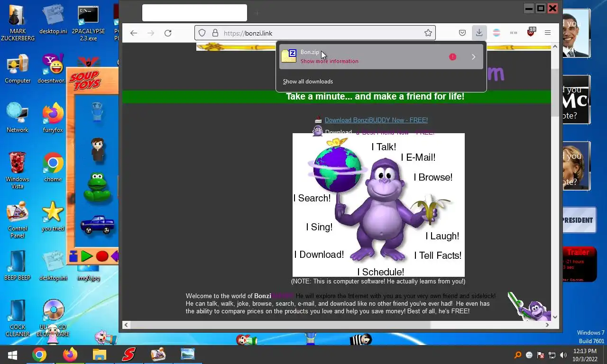Select the 'you tried' star icon
The image size is (607, 364).
coord(53,216)
